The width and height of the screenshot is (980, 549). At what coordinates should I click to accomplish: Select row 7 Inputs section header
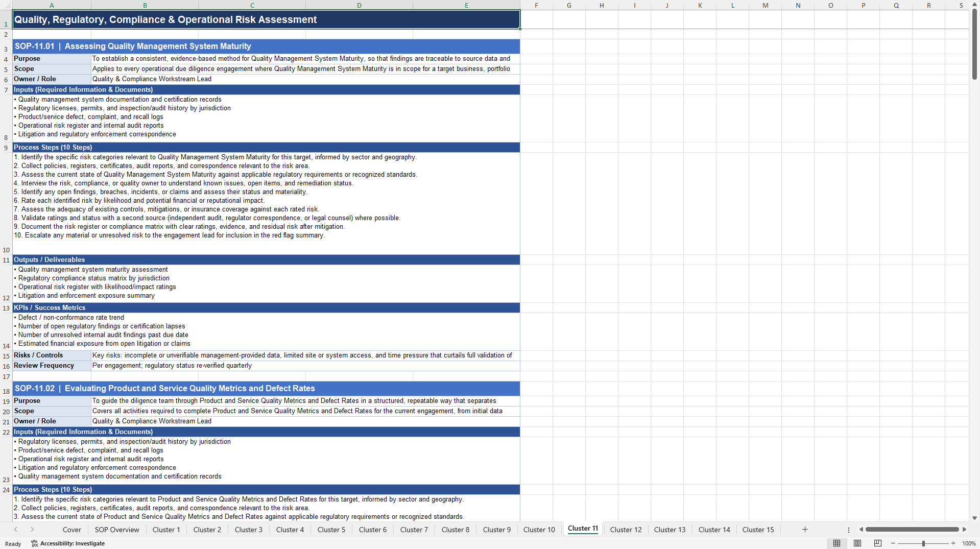pyautogui.click(x=266, y=90)
